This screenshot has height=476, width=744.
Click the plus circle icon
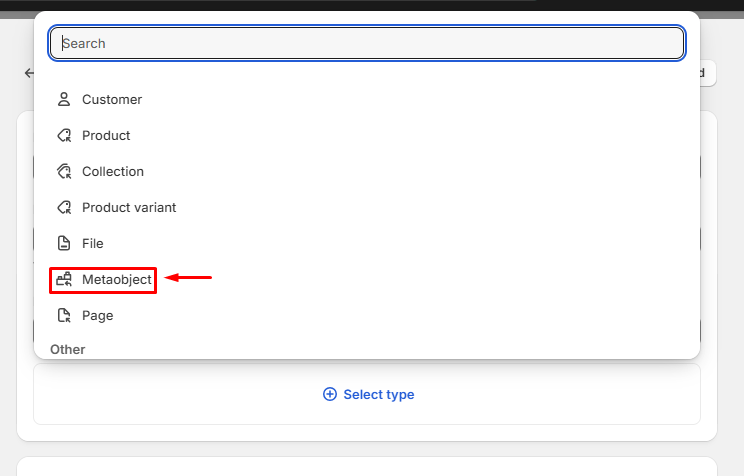tap(330, 394)
